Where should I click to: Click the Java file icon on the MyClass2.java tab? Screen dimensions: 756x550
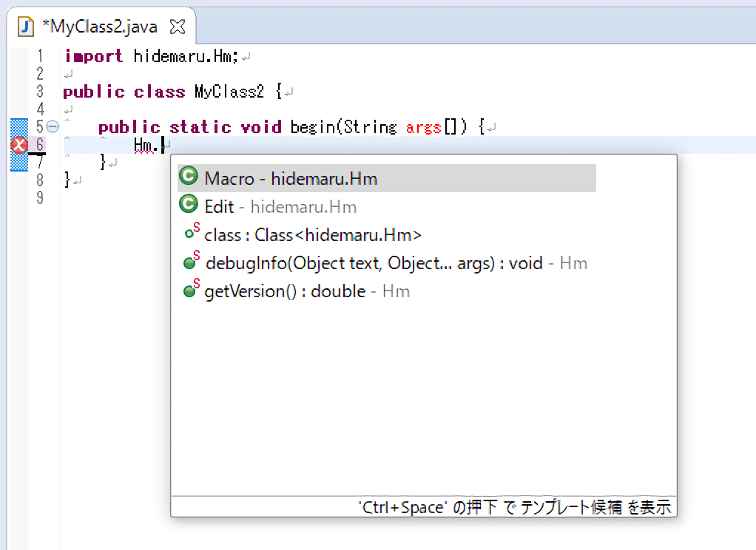point(26,27)
